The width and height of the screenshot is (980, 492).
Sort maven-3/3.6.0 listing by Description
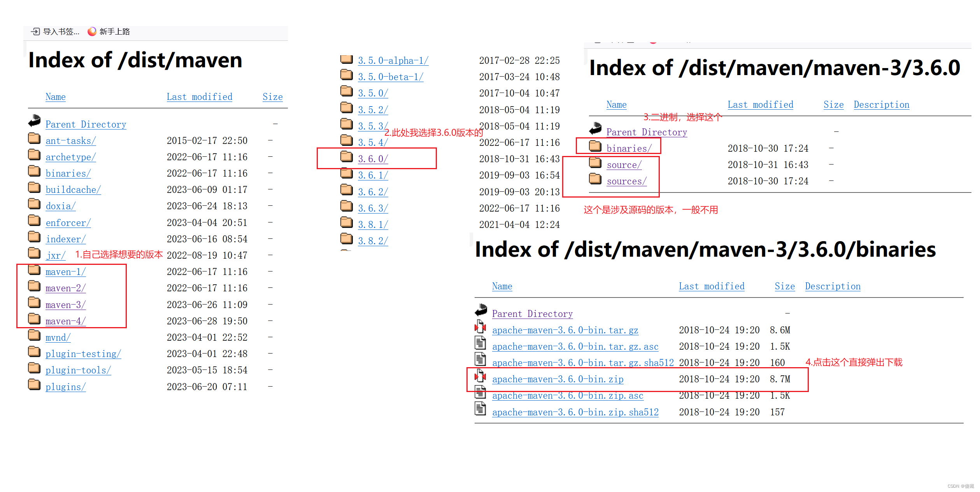coord(882,105)
